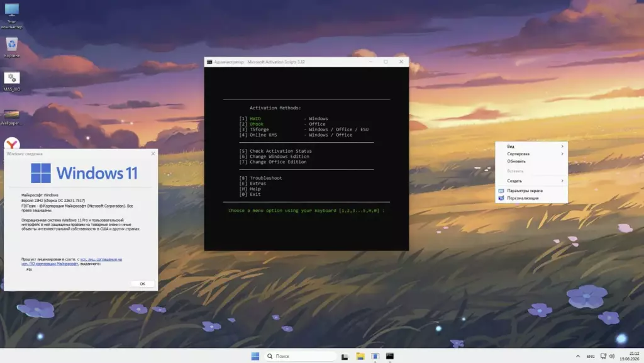Change the ENG input language

pyautogui.click(x=591, y=356)
